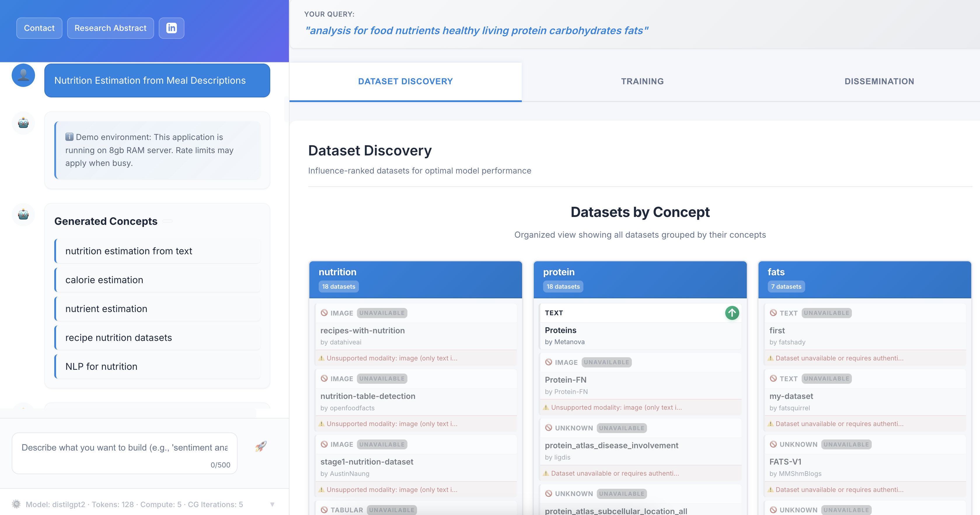The width and height of the screenshot is (980, 515).
Task: Switch to the Dataset Discovery tab
Action: (x=405, y=81)
